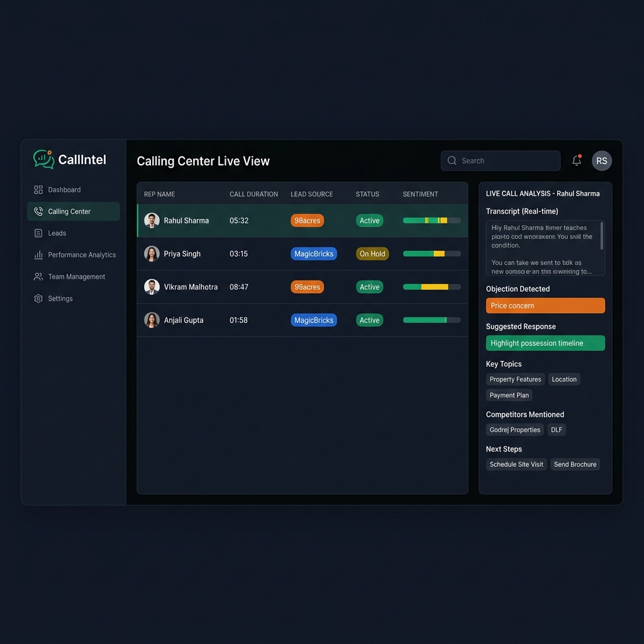The image size is (644, 644).
Task: Select the Priya Singh name cell
Action: coord(182,254)
